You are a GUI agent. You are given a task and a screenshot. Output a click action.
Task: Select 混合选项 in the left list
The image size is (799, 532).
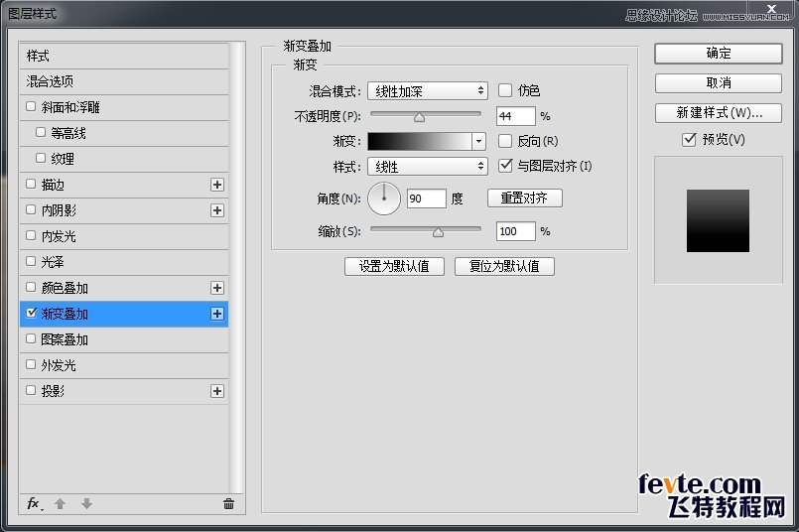124,81
